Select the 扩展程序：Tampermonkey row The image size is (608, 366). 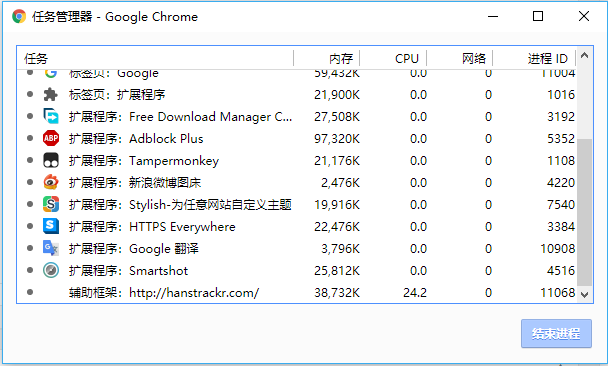coord(297,161)
